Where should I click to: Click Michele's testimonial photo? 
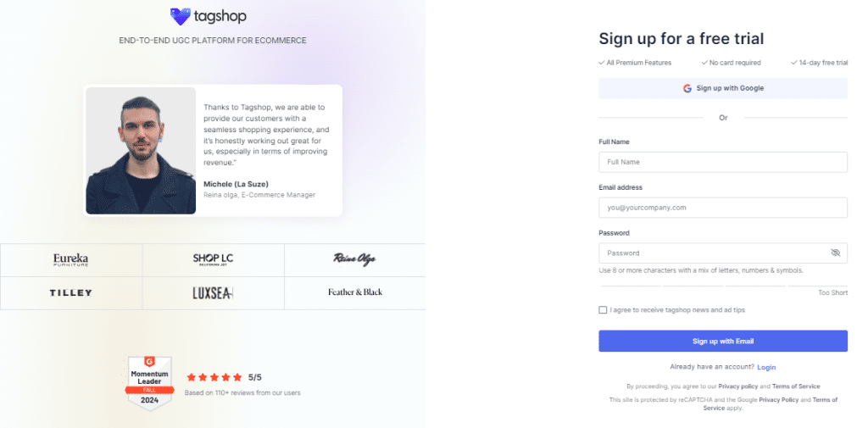coord(141,151)
